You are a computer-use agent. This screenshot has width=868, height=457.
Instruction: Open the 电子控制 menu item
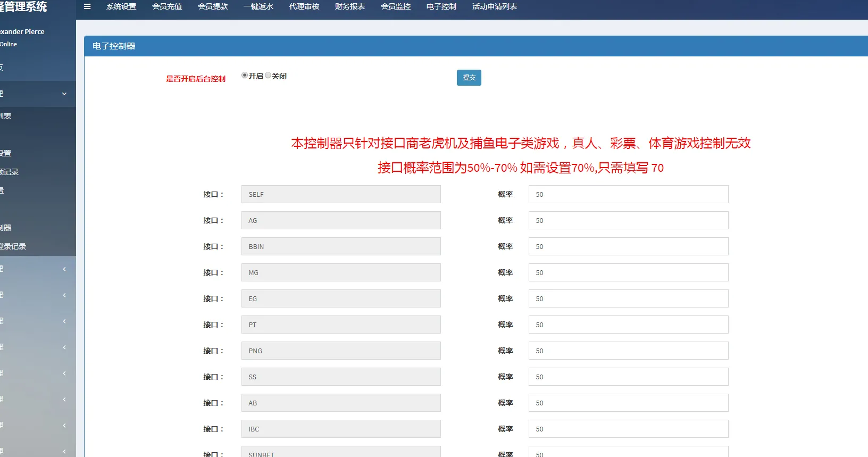pyautogui.click(x=441, y=7)
